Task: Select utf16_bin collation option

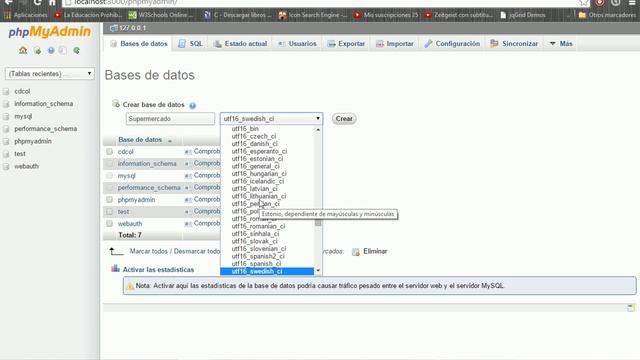Action: [245, 129]
